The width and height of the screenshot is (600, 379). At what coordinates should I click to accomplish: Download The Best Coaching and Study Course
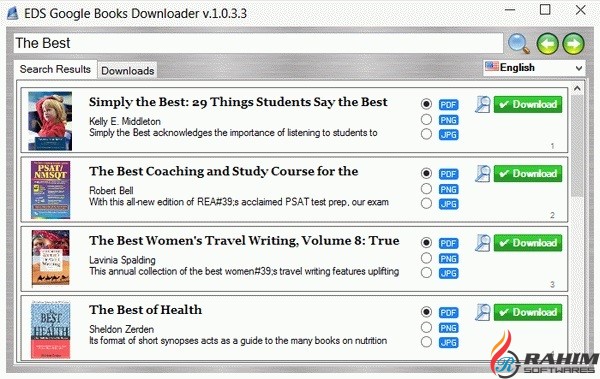pos(528,174)
